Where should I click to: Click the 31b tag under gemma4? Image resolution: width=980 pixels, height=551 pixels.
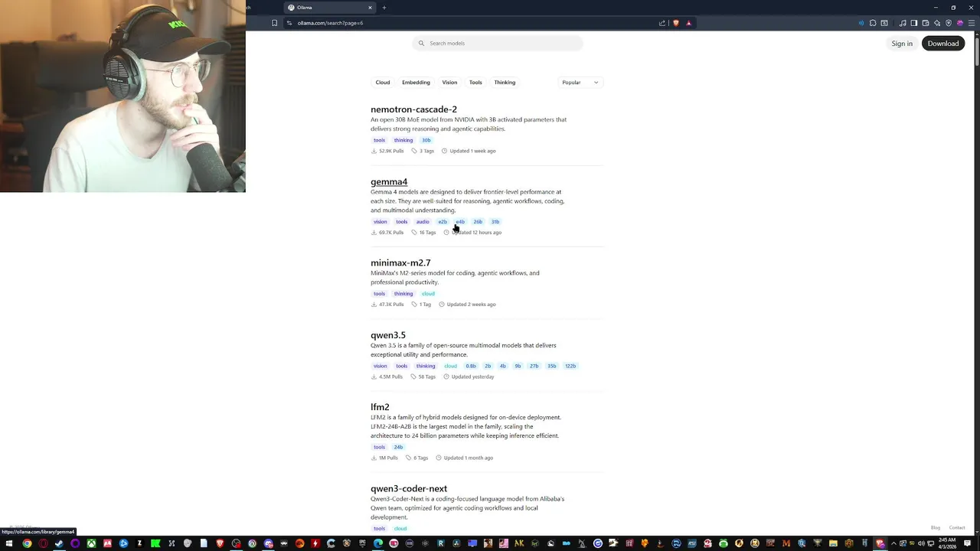tap(495, 222)
